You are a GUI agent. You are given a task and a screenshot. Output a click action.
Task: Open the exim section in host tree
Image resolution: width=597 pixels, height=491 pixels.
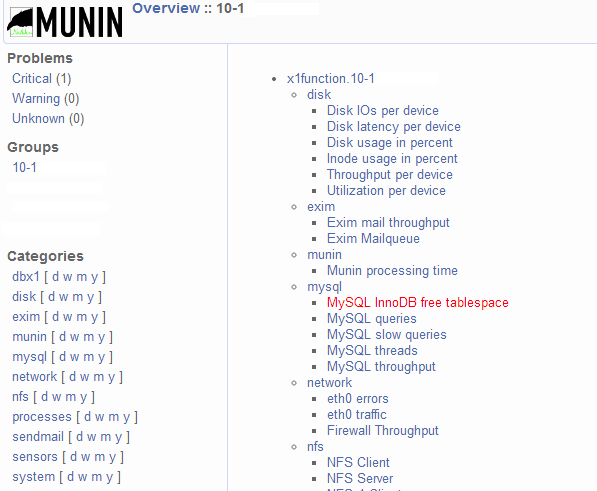pyautogui.click(x=321, y=207)
